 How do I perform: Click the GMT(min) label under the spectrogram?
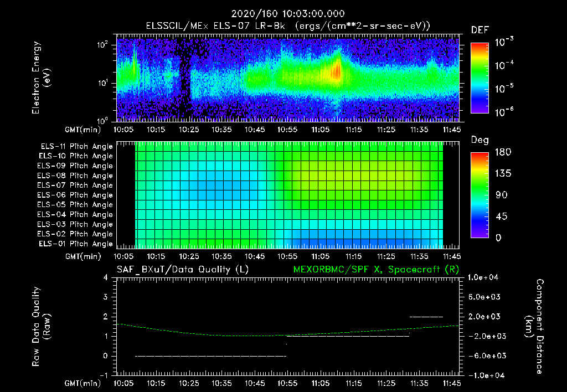(x=83, y=130)
